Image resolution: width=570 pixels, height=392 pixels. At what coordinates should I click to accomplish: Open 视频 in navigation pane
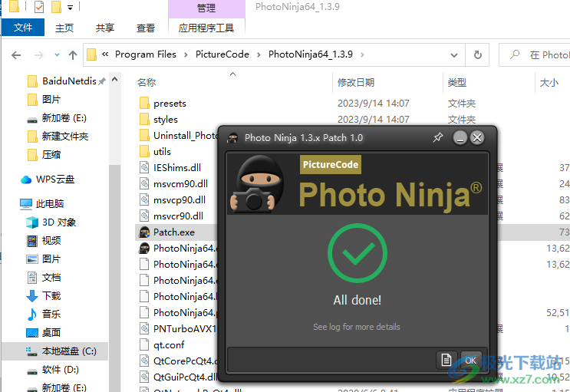[51, 240]
